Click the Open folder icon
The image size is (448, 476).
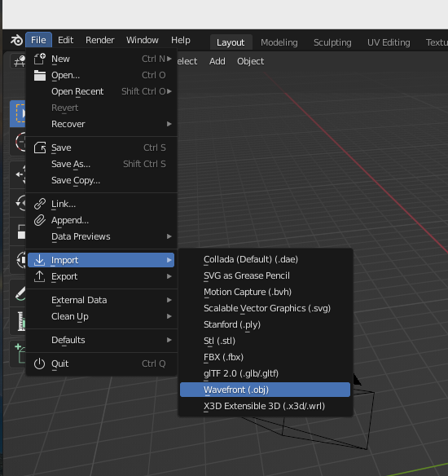coord(39,75)
